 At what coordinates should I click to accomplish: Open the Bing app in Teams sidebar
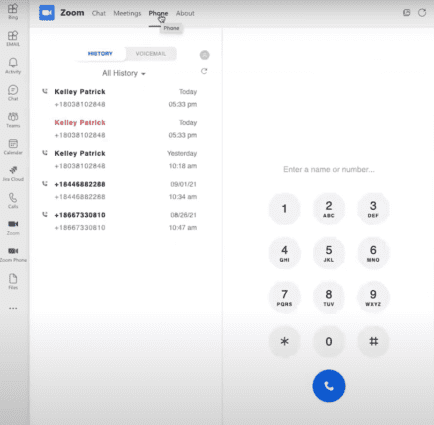[13, 11]
